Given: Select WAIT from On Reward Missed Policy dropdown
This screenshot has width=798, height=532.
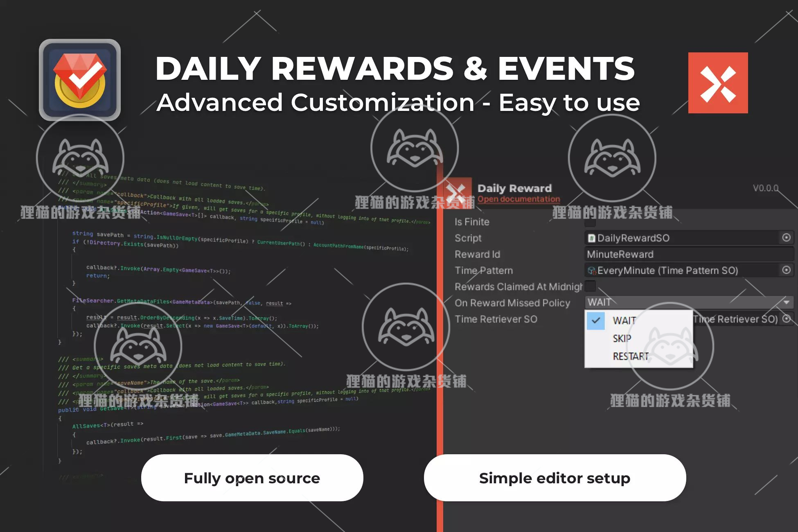Looking at the screenshot, I should point(623,320).
